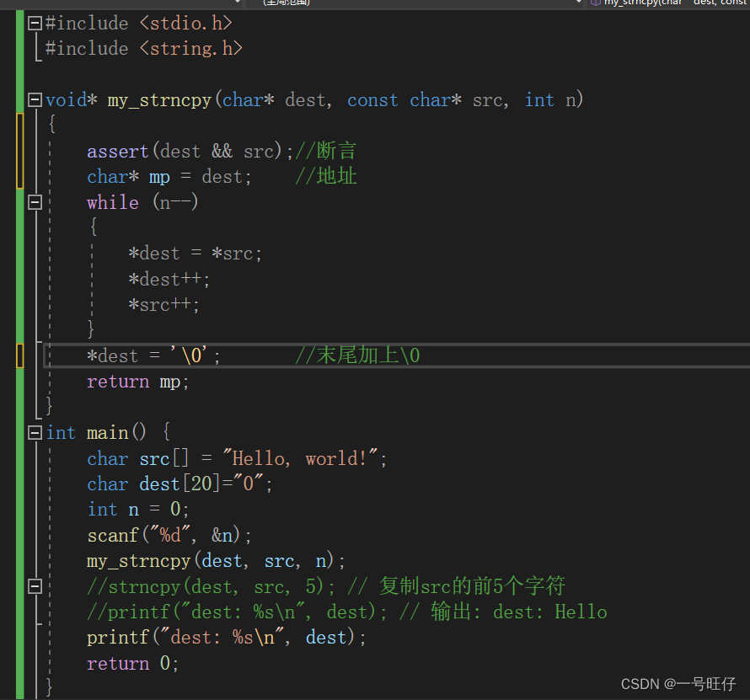Screen dimensions: 750x700
Task: Collapse the while loop code region
Action: tap(35, 201)
